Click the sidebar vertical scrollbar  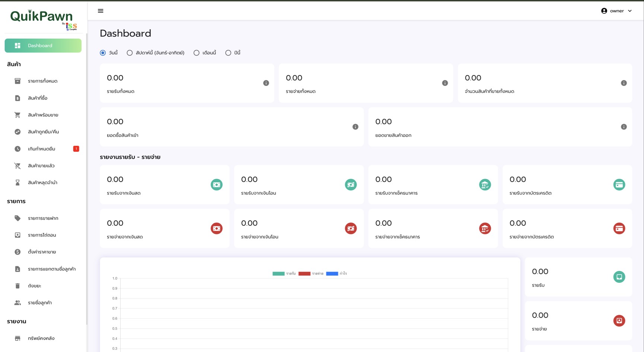(87, 179)
